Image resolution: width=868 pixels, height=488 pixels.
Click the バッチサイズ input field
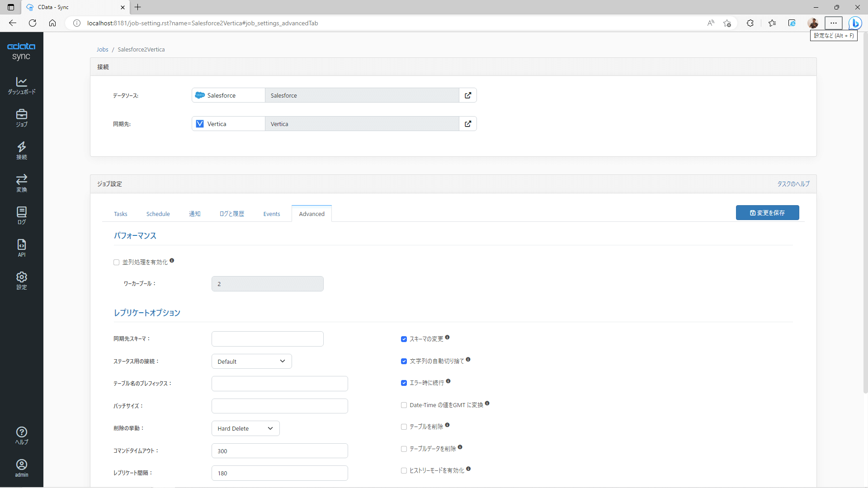[x=279, y=406]
